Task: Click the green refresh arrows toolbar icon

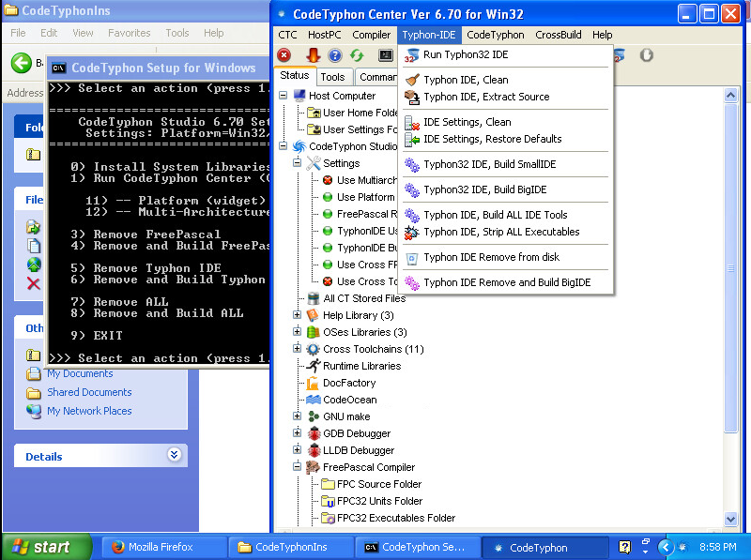Action: 357,56
